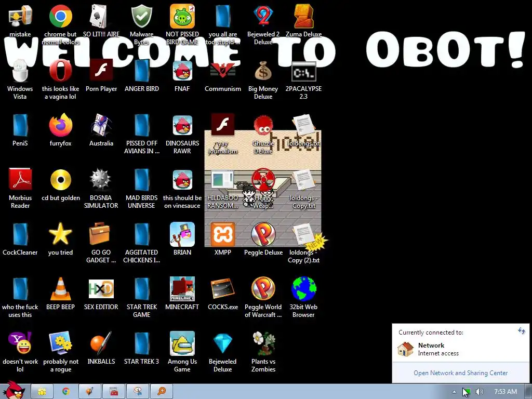Image resolution: width=532 pixels, height=399 pixels.
Task: Open COCKS.exe icon
Action: [x=222, y=289]
